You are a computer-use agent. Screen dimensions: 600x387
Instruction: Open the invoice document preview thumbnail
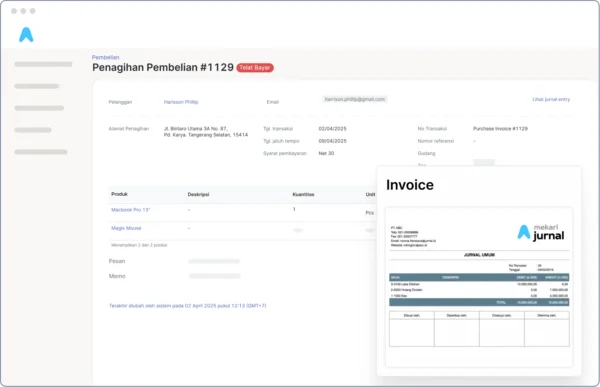click(x=479, y=287)
